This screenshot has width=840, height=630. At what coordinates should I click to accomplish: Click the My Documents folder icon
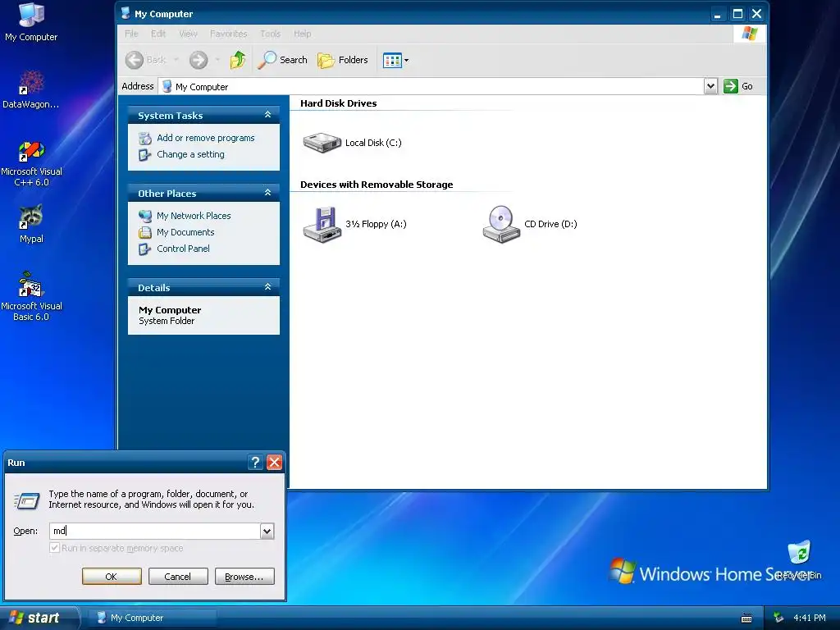144,232
